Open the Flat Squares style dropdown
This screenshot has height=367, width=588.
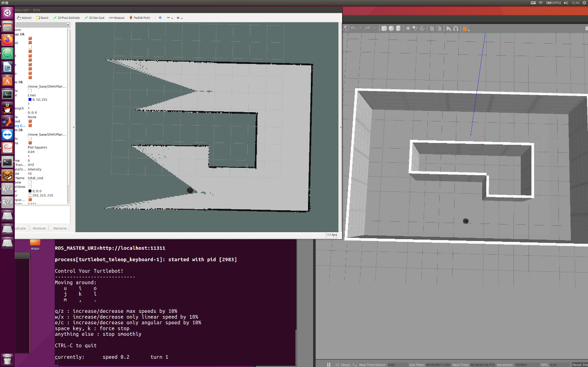(47, 147)
